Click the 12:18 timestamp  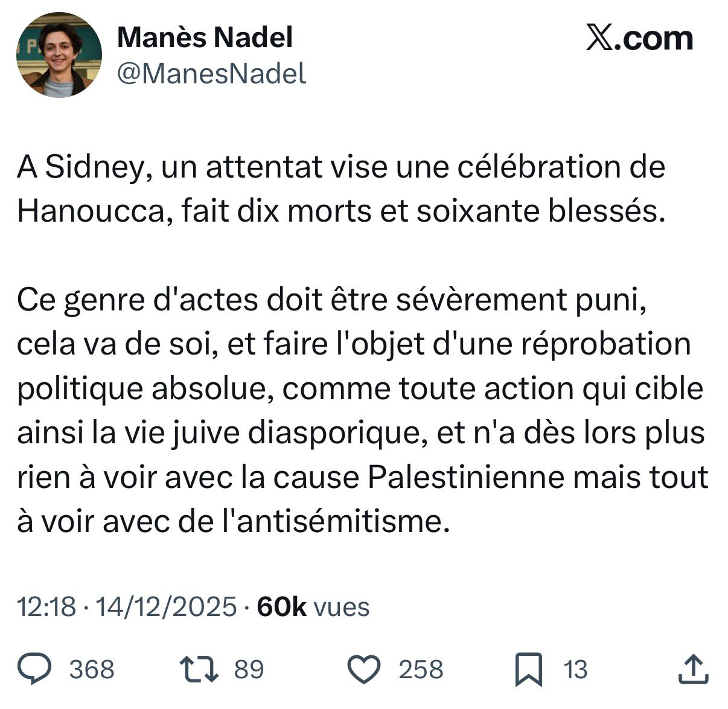point(46,606)
